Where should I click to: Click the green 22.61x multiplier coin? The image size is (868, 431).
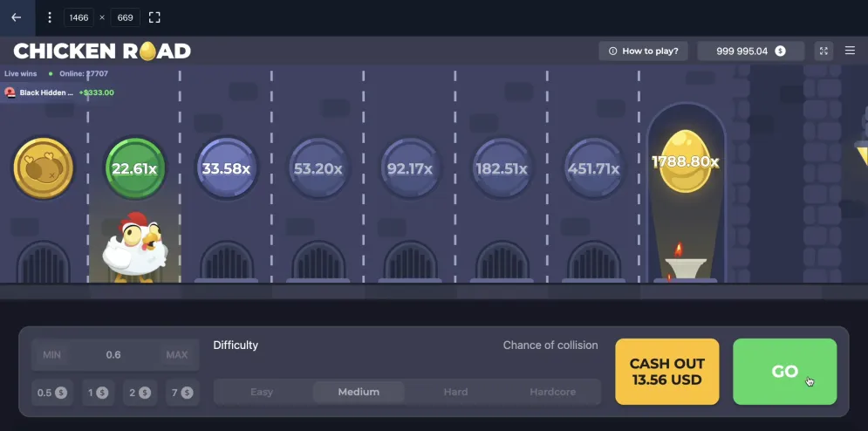[135, 168]
